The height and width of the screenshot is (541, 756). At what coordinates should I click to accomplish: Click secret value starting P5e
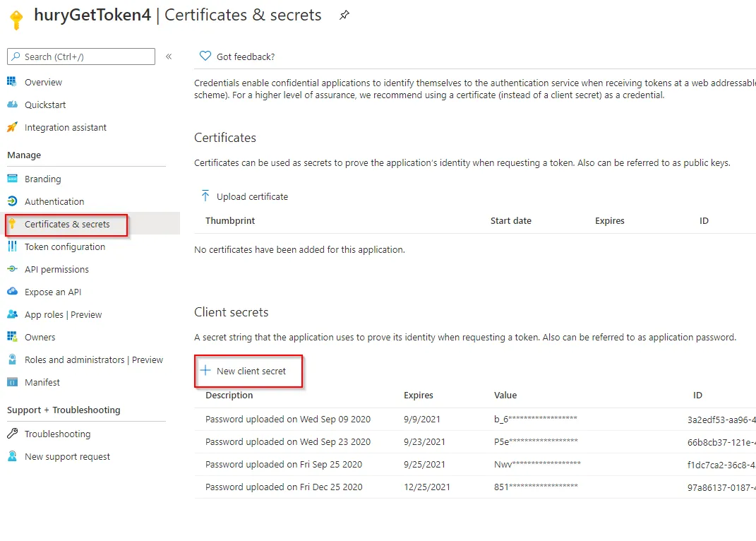pos(536,441)
